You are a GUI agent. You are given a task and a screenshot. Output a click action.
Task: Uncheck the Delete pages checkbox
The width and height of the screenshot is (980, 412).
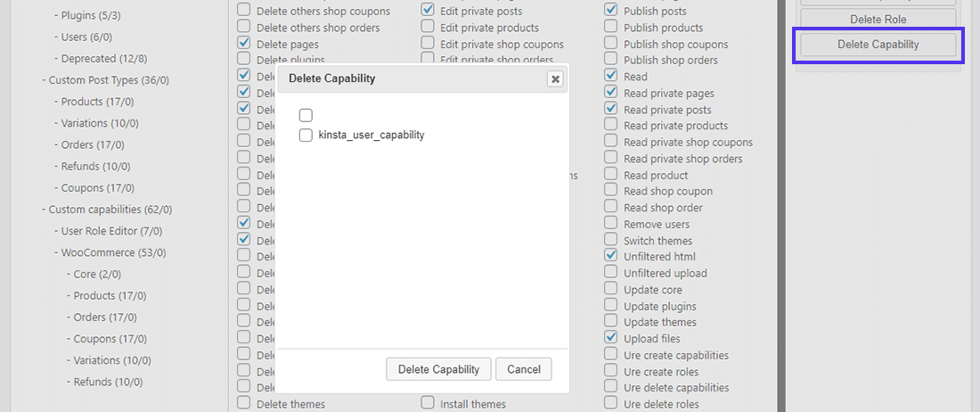click(243, 44)
